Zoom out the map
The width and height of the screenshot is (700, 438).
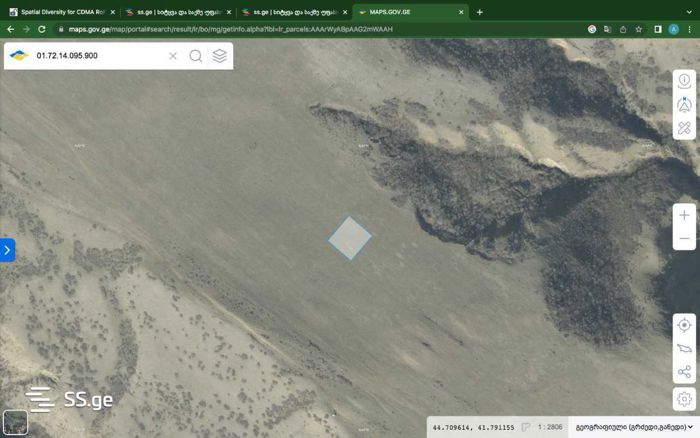point(684,238)
